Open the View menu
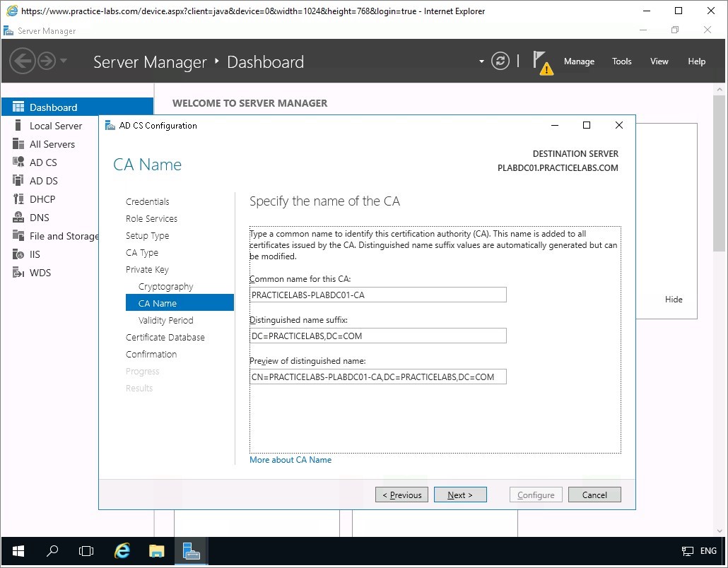The image size is (728, 568). pyautogui.click(x=659, y=61)
